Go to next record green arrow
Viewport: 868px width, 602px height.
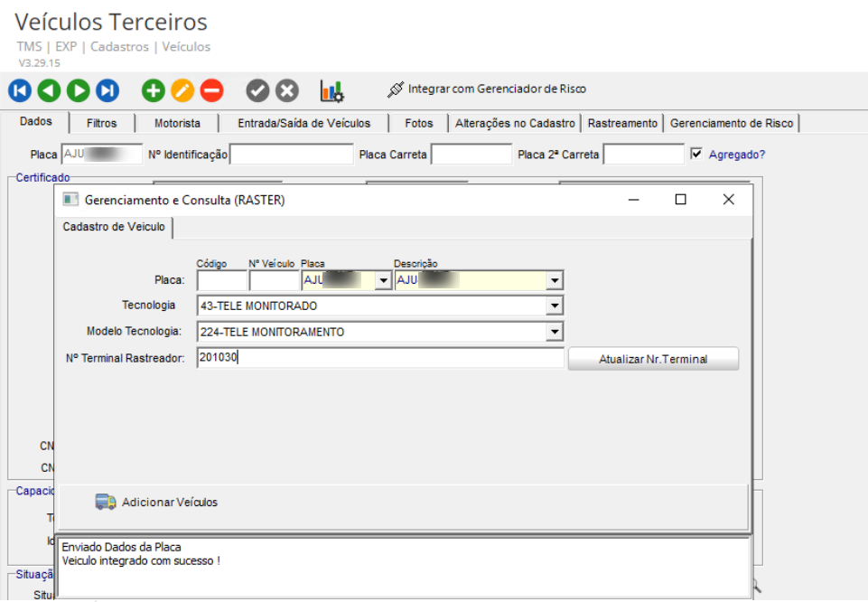point(79,90)
